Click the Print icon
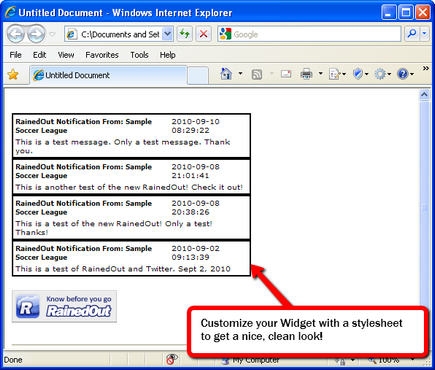Image resolution: width=435 pixels, height=370 pixels. (x=306, y=74)
